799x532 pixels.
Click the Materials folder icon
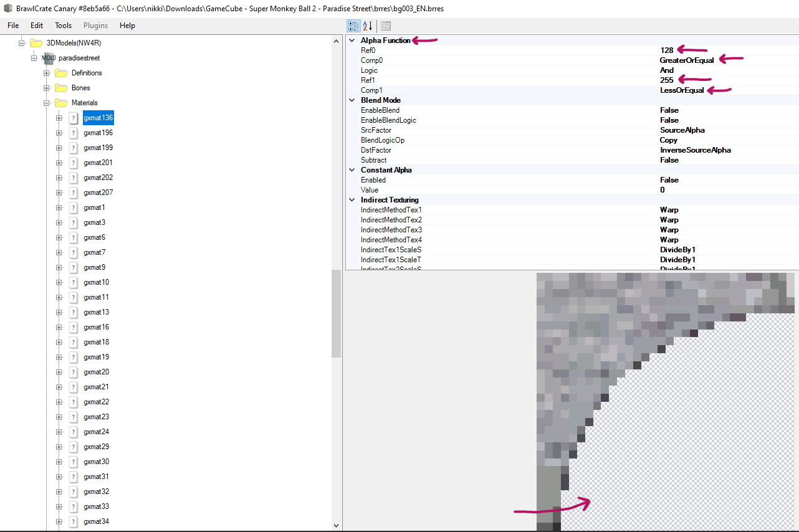[61, 103]
